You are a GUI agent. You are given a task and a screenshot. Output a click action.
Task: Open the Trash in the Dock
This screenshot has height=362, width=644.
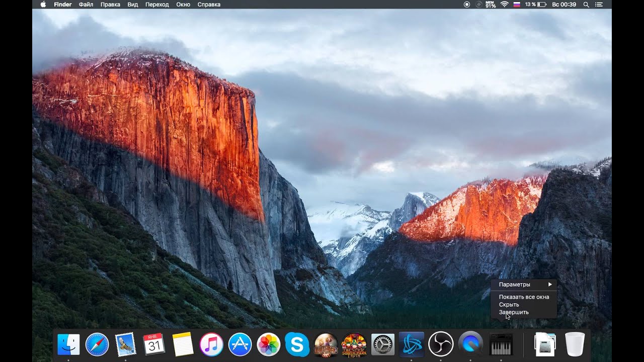[x=575, y=344]
